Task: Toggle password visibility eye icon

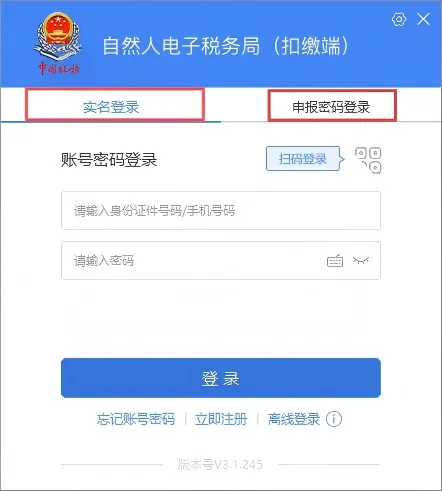Action: pyautogui.click(x=361, y=260)
